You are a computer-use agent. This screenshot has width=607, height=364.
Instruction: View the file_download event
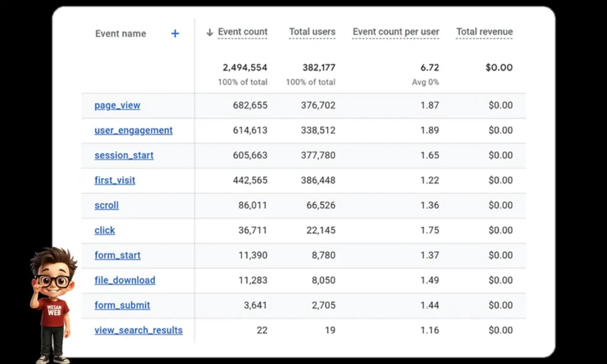[124, 280]
